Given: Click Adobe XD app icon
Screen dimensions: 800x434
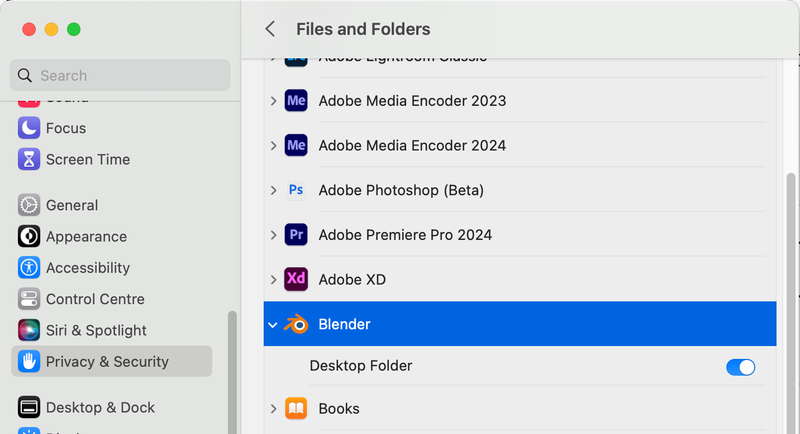Looking at the screenshot, I should (296, 279).
